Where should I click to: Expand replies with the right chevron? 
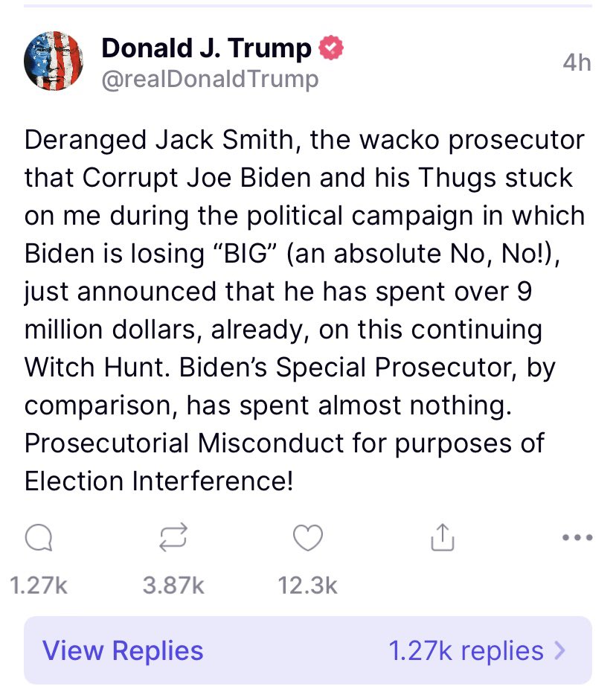[x=560, y=651]
